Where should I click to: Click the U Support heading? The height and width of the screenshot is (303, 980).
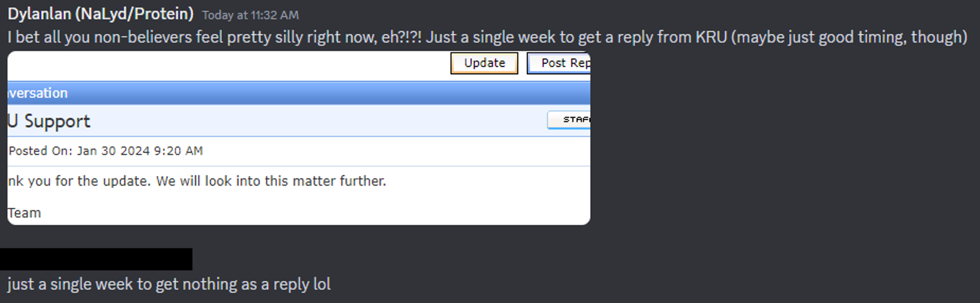(49, 121)
